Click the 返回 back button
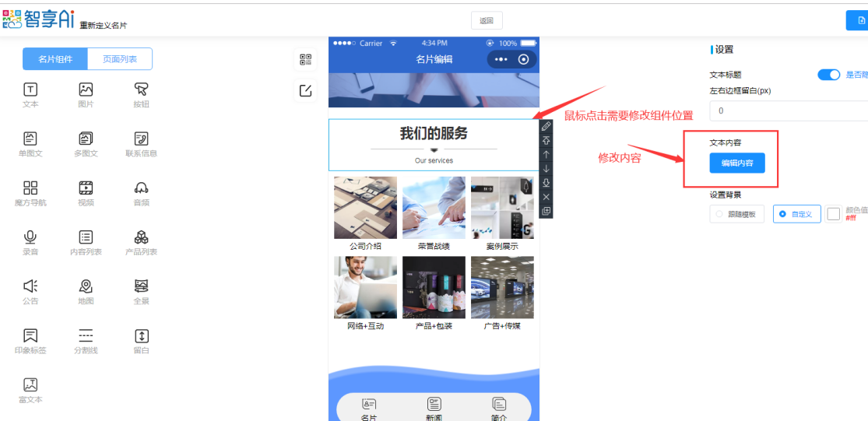This screenshot has height=421, width=868. click(487, 21)
